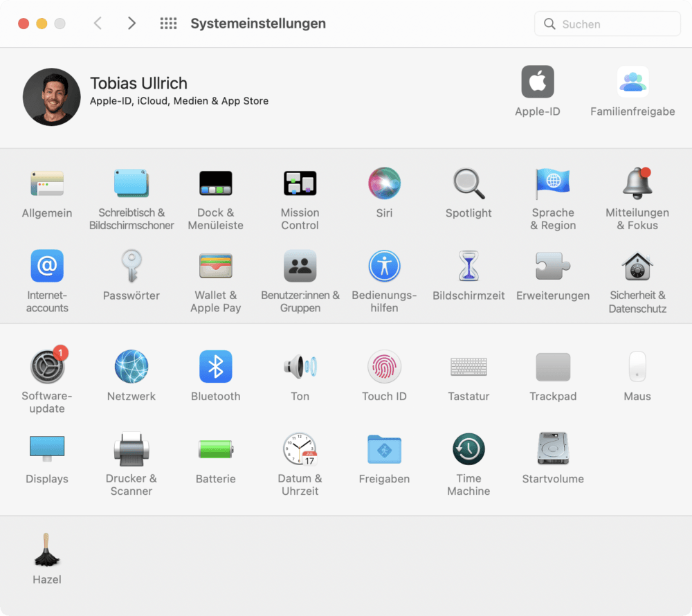Open Softwareupdate with the badge
The height and width of the screenshot is (616, 692).
pos(47,366)
